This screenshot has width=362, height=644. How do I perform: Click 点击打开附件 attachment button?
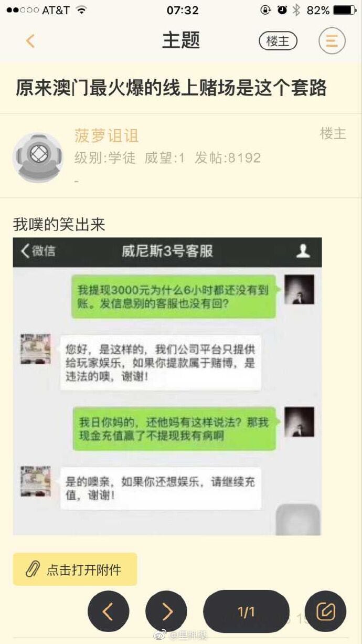75,569
